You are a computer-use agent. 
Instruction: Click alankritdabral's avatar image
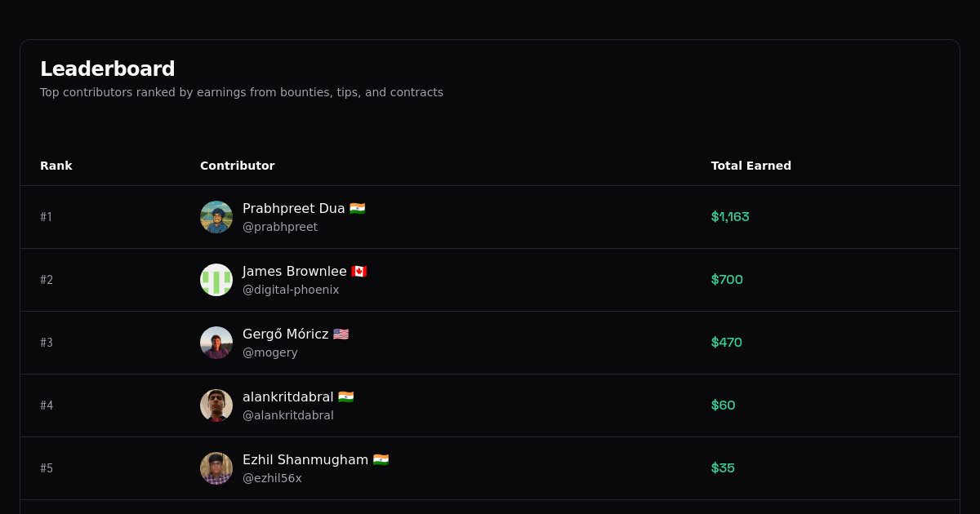click(216, 405)
